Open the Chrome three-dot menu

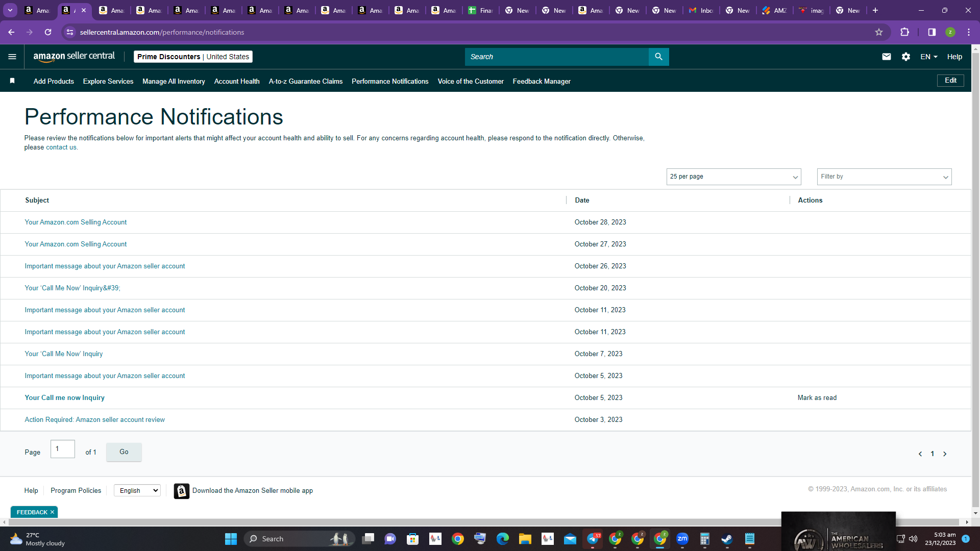click(x=969, y=32)
